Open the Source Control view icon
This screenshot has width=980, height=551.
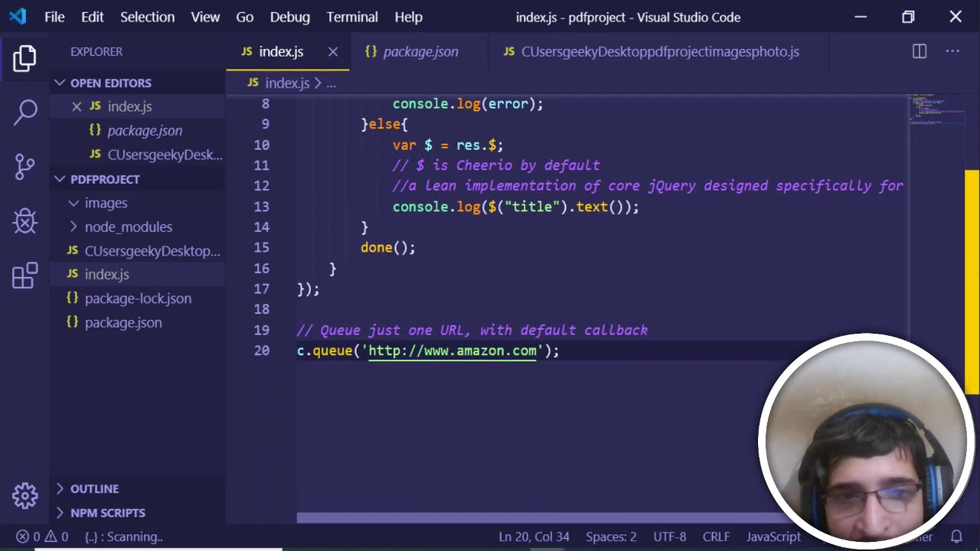coord(24,167)
